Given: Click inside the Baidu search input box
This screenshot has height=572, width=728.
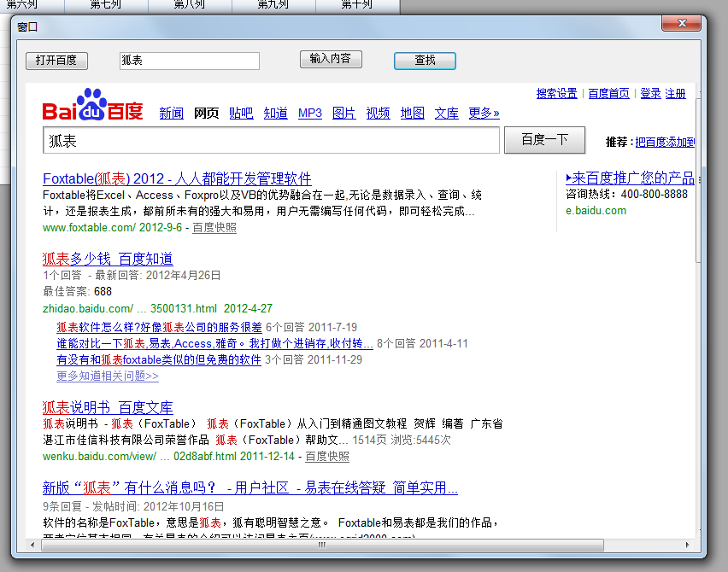Looking at the screenshot, I should pyautogui.click(x=271, y=140).
